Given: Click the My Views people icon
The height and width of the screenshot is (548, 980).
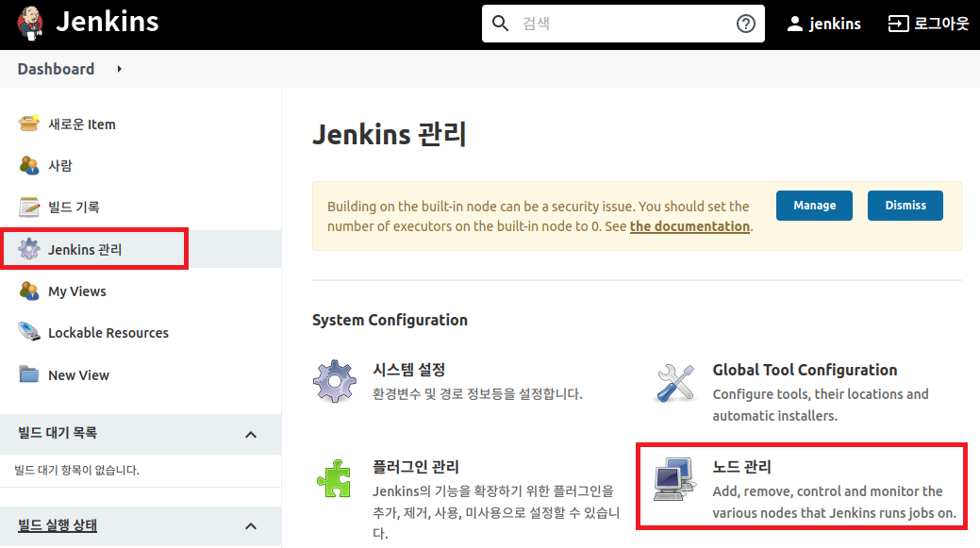Looking at the screenshot, I should pos(28,291).
